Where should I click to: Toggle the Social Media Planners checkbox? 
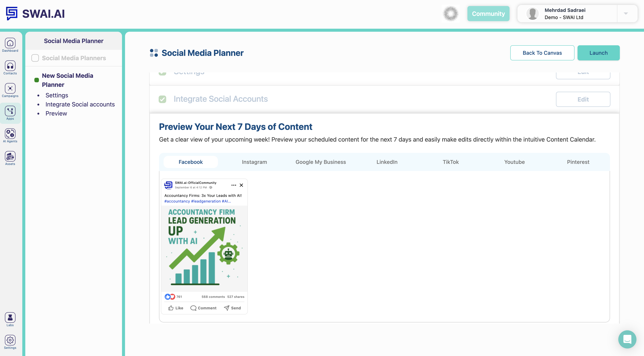(35, 58)
